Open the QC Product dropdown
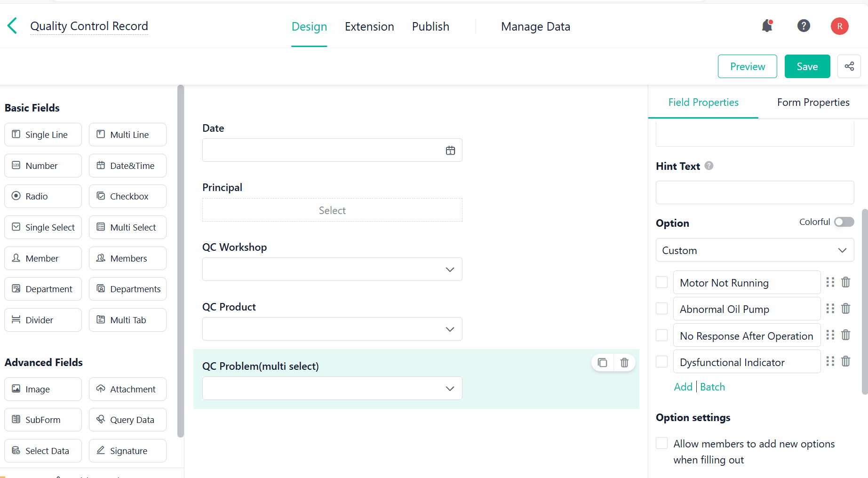868x478 pixels. point(332,329)
